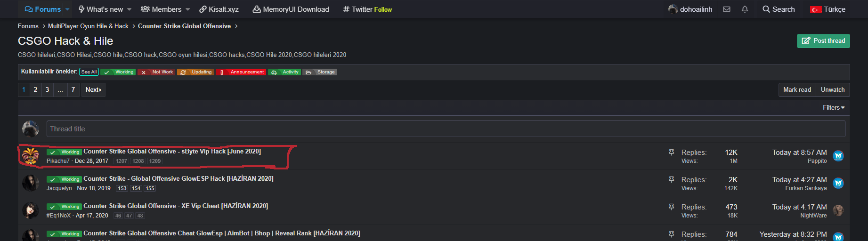Image resolution: width=868 pixels, height=241 pixels.
Task: Open the Members menu
Action: point(161,9)
